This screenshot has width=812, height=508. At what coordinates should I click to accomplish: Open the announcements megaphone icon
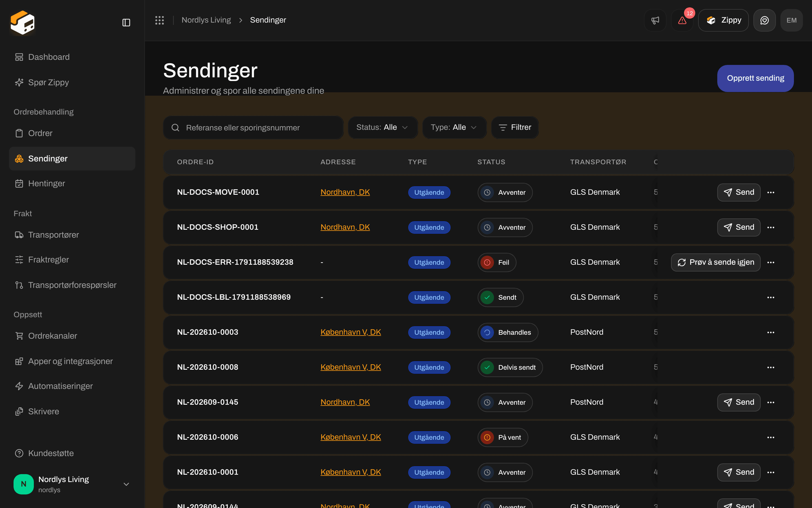click(x=655, y=20)
